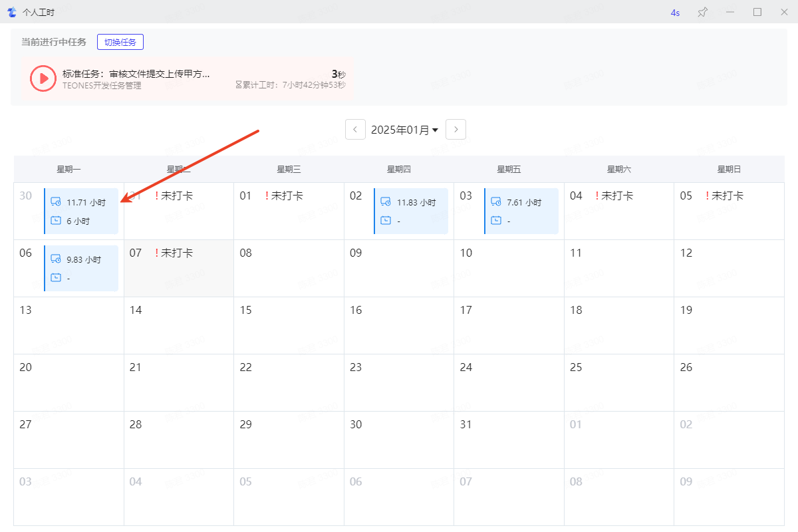
Task: Pin the window with the pin icon
Action: coord(702,13)
